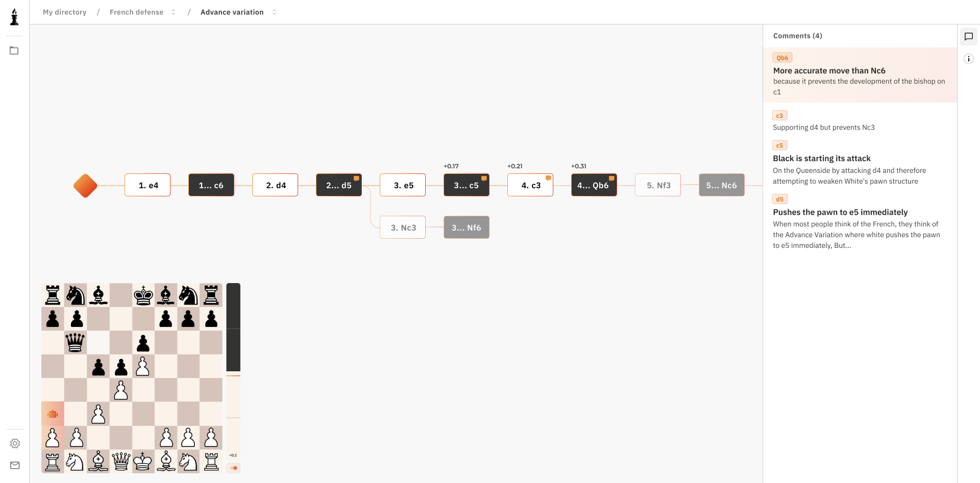980x483 pixels.
Task: Select move 1... c6 node
Action: pos(211,185)
